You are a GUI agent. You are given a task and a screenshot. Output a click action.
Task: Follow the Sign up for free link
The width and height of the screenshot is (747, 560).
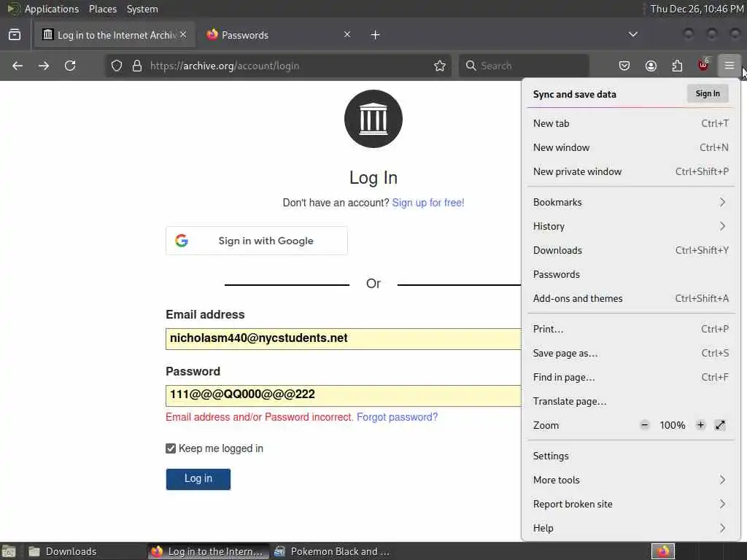pyautogui.click(x=427, y=203)
